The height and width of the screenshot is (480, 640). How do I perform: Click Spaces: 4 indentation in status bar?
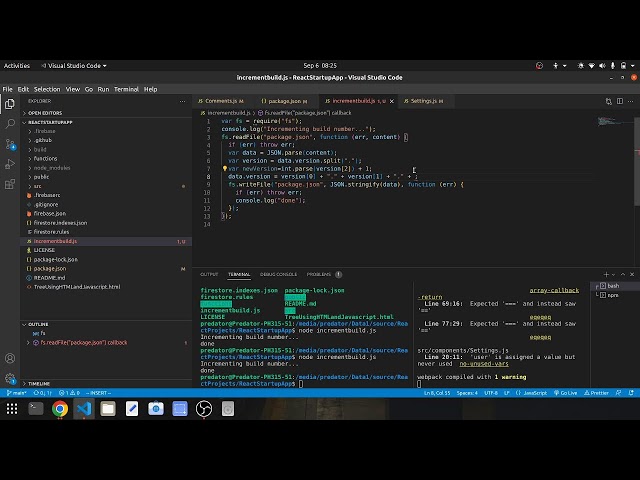tap(467, 393)
